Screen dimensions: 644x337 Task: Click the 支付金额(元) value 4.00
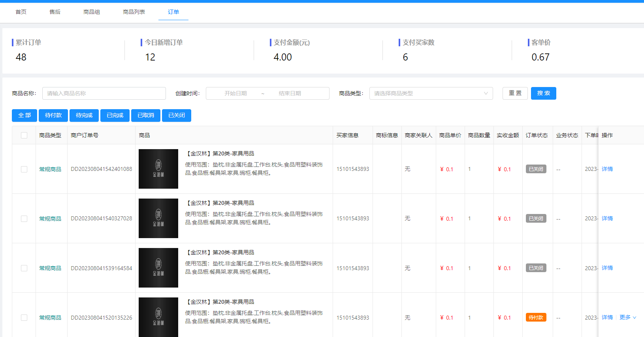click(x=282, y=57)
